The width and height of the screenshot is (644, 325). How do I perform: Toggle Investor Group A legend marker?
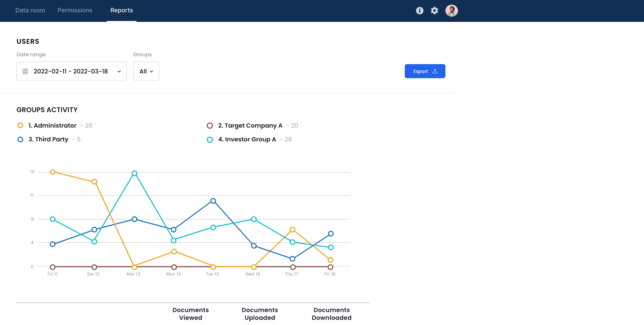(210, 140)
